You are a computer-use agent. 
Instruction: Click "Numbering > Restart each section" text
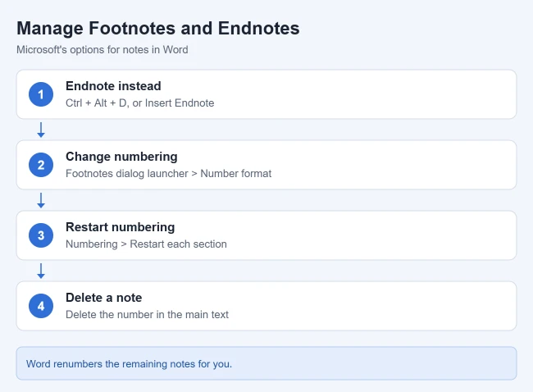(146, 244)
